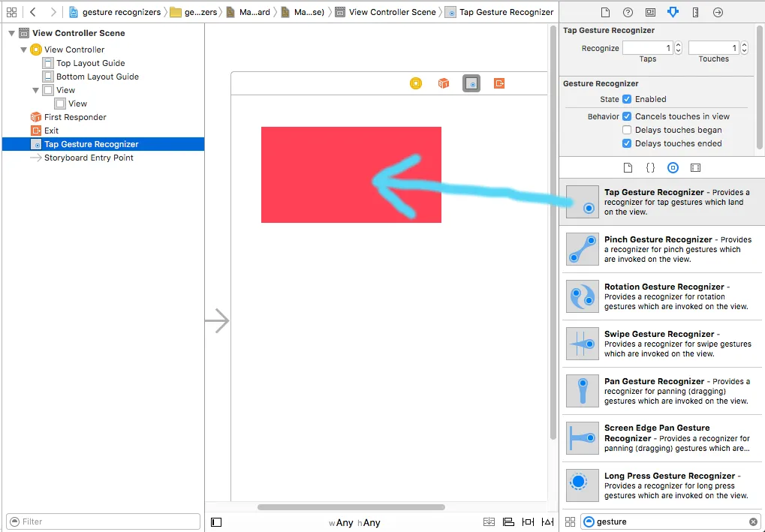Collapse the View Controller Scene triangle
Image resolution: width=765 pixels, height=532 pixels.
click(x=12, y=34)
